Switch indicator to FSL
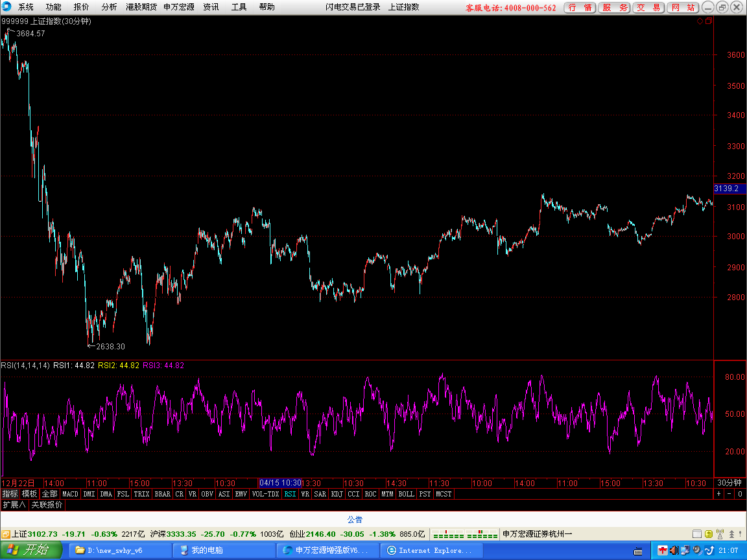747x560 pixels. 123,494
